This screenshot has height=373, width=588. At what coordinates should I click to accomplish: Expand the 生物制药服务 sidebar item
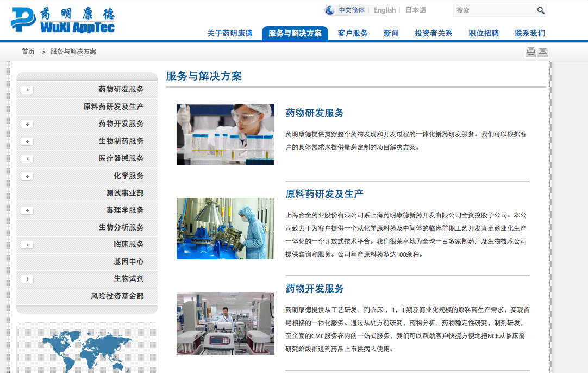(x=27, y=141)
